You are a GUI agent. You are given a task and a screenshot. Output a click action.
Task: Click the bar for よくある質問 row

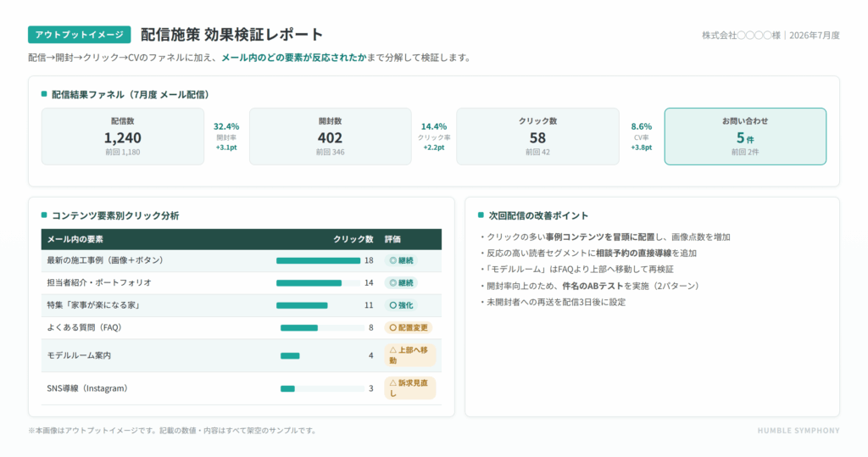tap(299, 328)
